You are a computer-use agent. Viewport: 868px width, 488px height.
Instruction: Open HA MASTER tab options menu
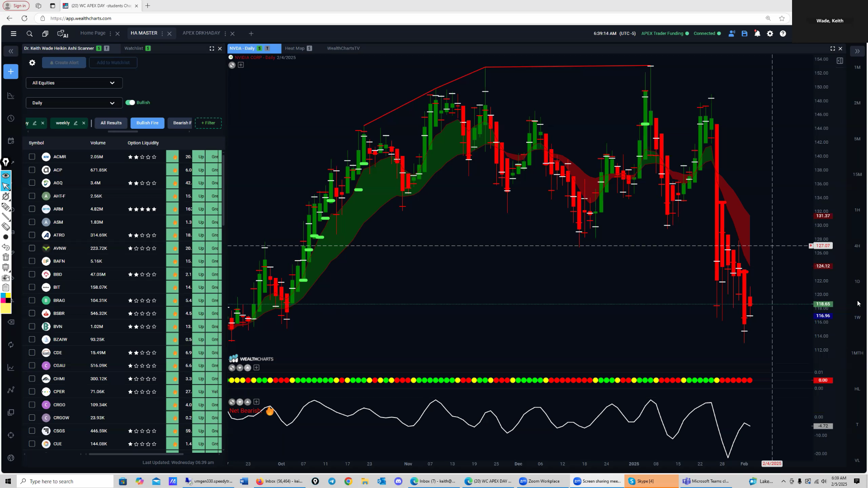tap(162, 33)
